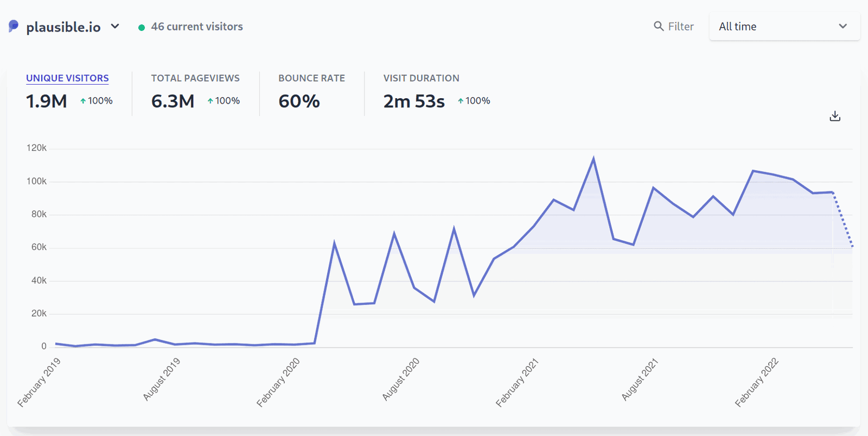
Task: Open the 46 current visitors link
Action: coord(196,27)
